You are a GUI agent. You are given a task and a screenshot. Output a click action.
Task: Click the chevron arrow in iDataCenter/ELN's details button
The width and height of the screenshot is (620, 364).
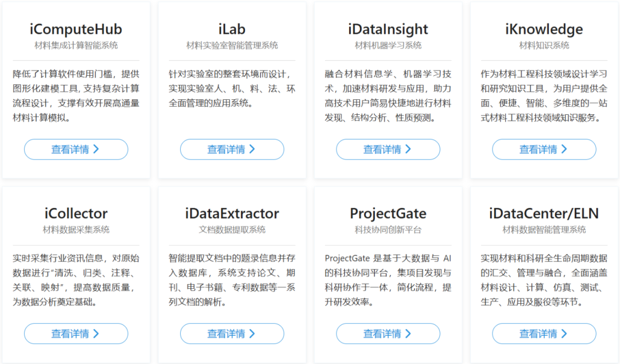[564, 334]
